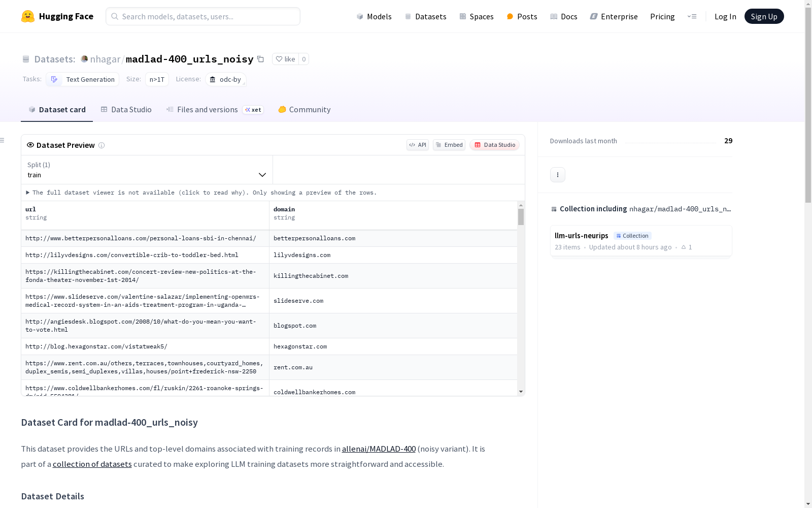Click the nhagar username link
812x508 pixels.
(105, 59)
